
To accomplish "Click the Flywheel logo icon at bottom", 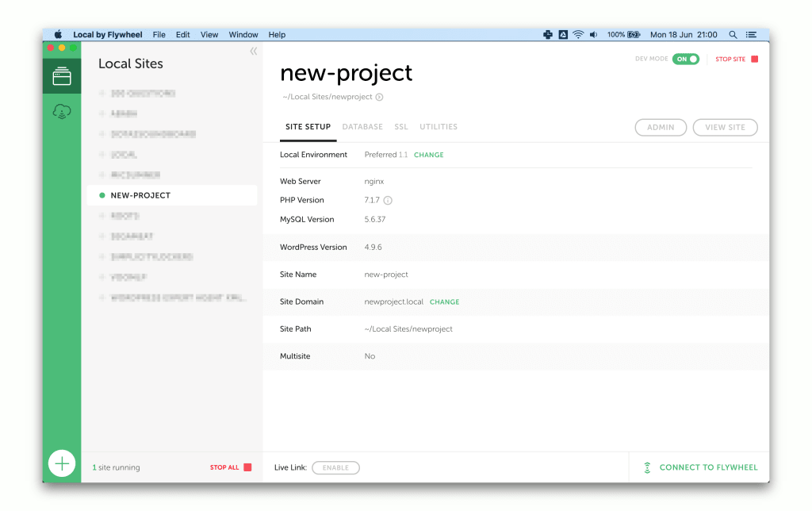I will [647, 467].
